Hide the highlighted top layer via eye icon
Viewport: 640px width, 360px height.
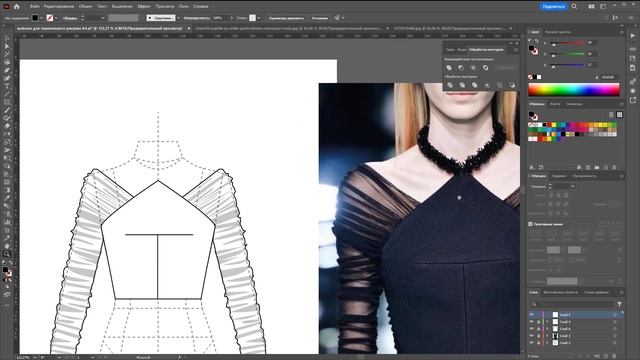[x=531, y=315]
